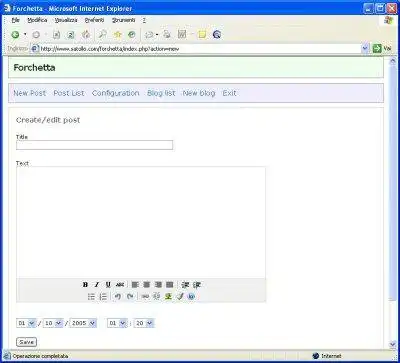Click the Indent icon

197,285
